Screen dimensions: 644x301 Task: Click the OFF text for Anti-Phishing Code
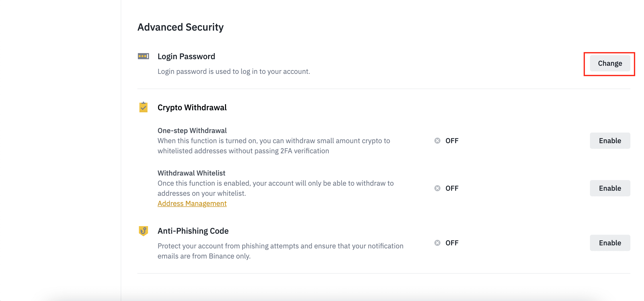452,243
